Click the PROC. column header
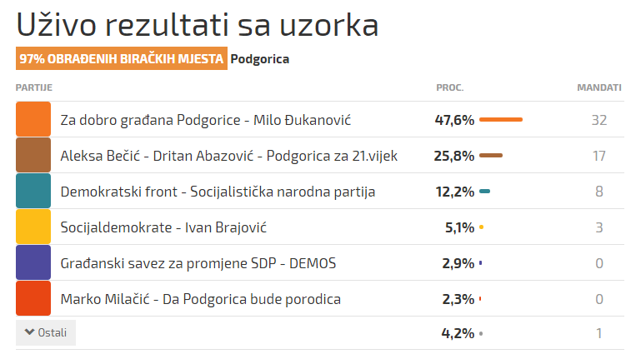This screenshot has height=364, width=641. coord(449,87)
